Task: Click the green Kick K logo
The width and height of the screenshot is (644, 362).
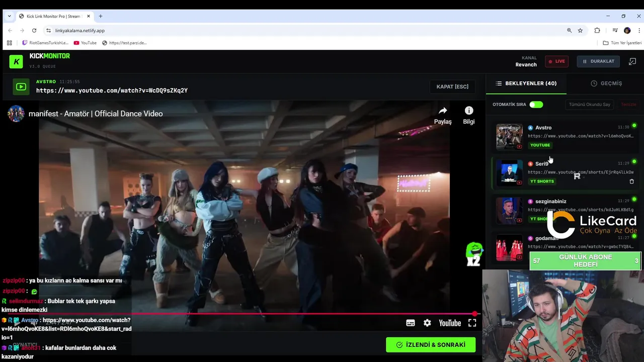Action: point(16,61)
